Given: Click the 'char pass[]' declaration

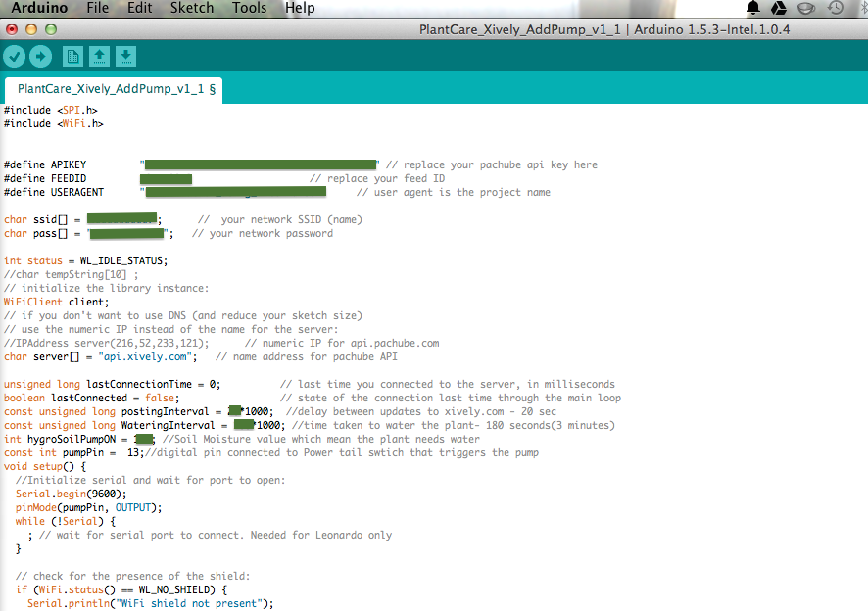Looking at the screenshot, I should tap(35, 234).
